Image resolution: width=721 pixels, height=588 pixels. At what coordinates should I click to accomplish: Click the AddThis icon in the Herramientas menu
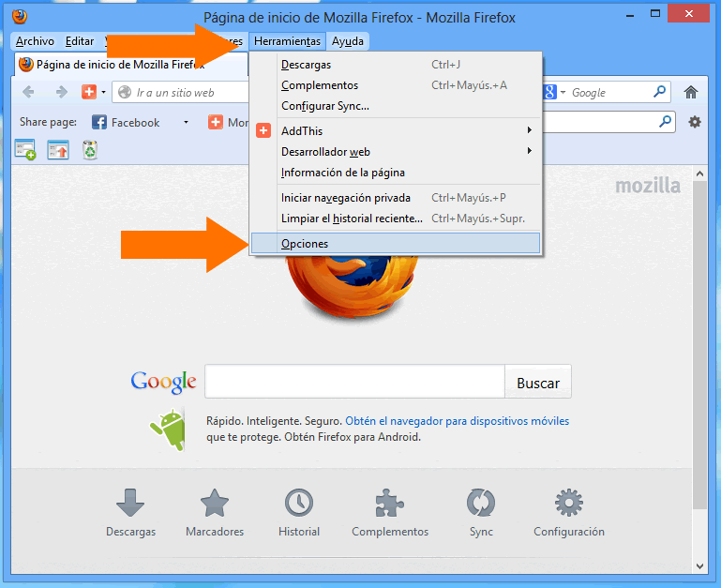[x=263, y=130]
